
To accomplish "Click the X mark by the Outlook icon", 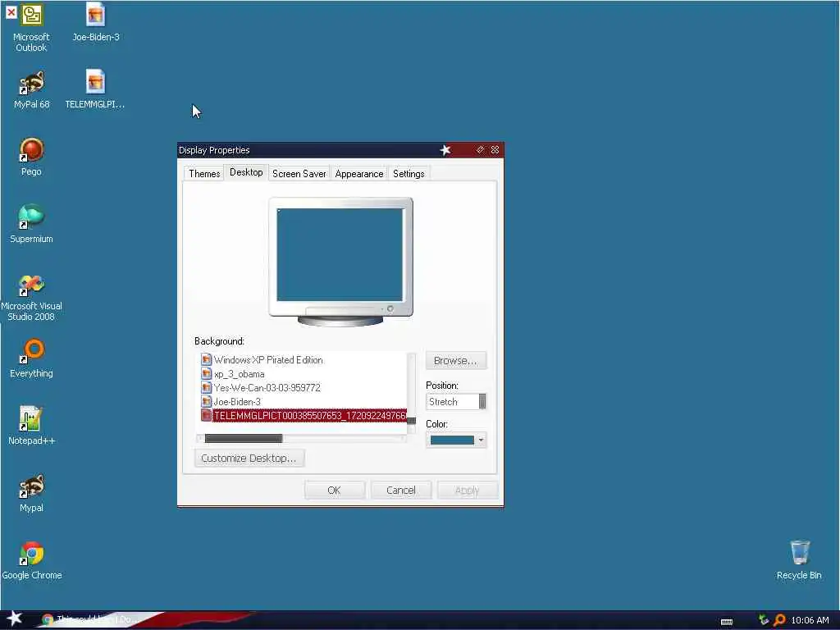I will coord(11,11).
